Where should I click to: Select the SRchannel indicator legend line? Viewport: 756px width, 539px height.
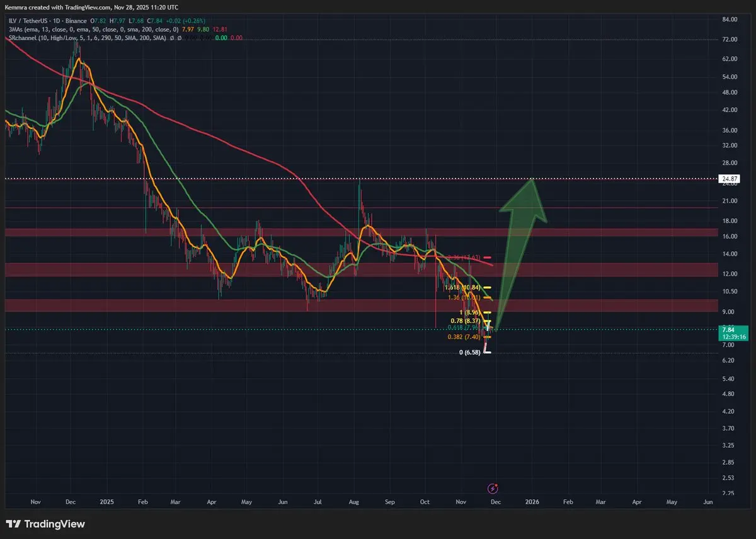pyautogui.click(x=124, y=38)
